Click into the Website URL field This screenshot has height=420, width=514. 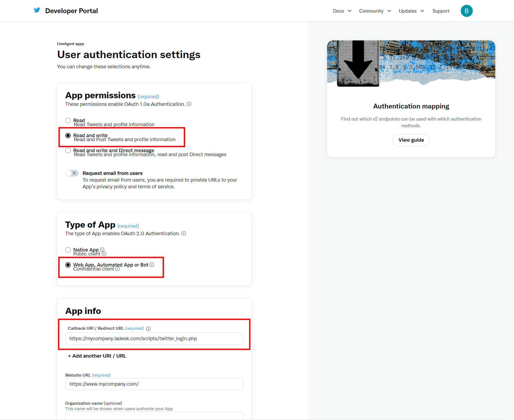(154, 384)
